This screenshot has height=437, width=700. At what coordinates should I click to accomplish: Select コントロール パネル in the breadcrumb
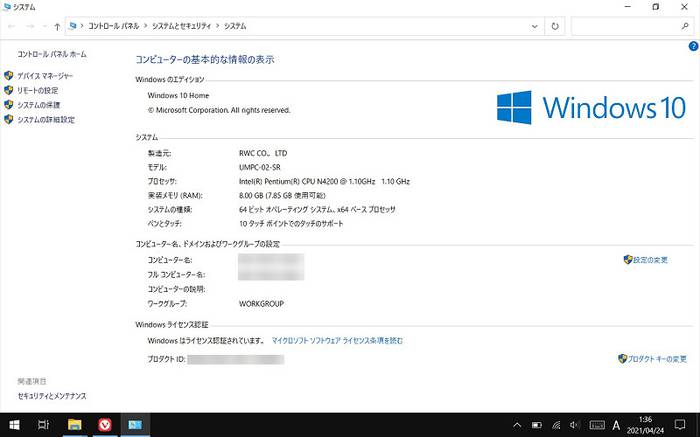click(113, 26)
